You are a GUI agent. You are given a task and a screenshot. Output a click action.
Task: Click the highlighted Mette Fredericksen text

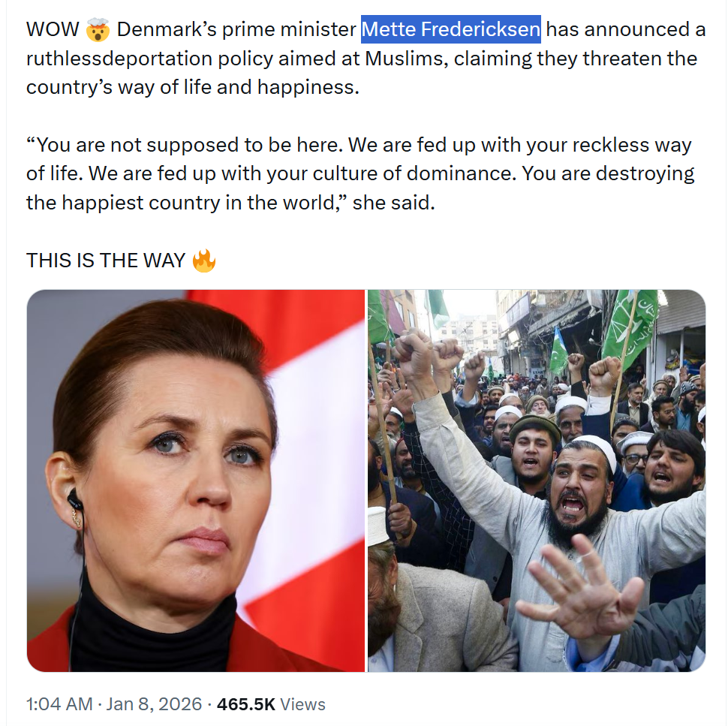coord(451,29)
